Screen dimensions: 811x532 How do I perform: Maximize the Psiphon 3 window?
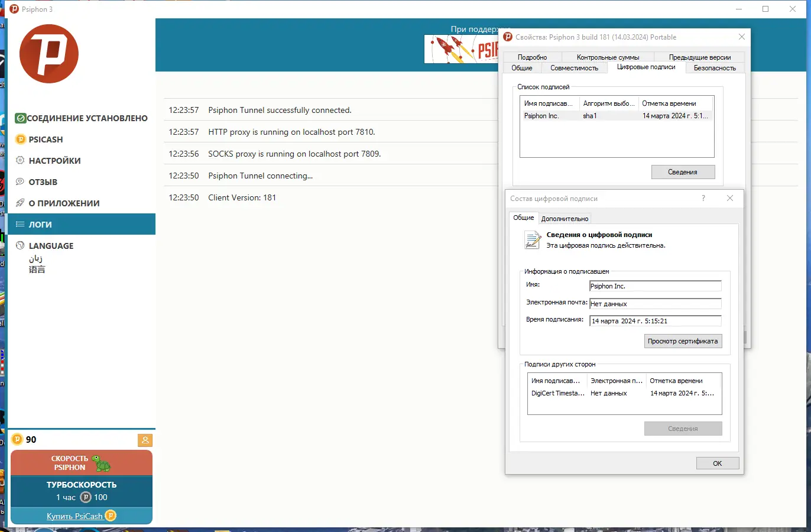[x=765, y=9]
